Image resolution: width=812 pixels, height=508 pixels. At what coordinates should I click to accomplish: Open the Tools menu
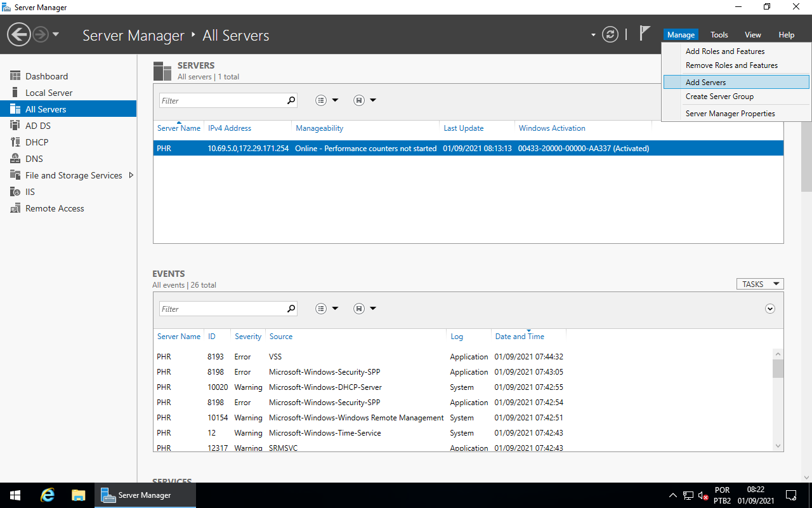tap(719, 35)
